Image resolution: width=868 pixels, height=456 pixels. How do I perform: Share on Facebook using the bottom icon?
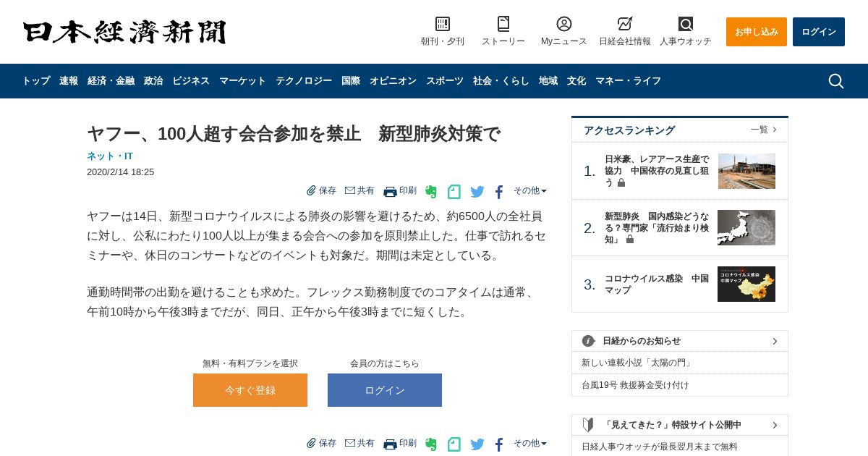pos(499,444)
